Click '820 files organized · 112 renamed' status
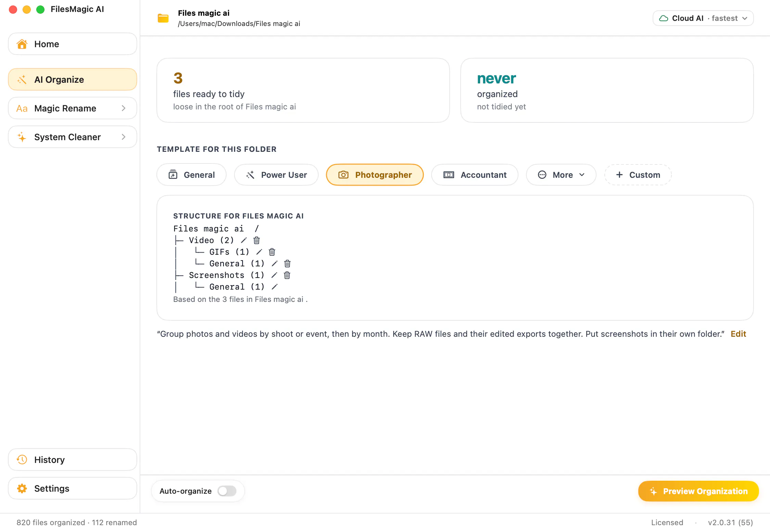Image resolution: width=770 pixels, height=532 pixels. pos(77,522)
